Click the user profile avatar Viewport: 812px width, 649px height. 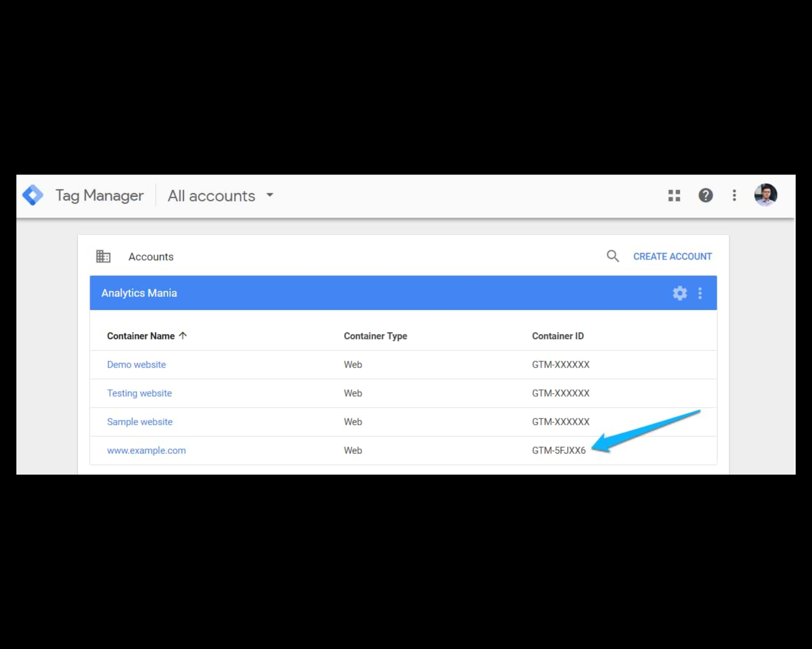tap(765, 195)
